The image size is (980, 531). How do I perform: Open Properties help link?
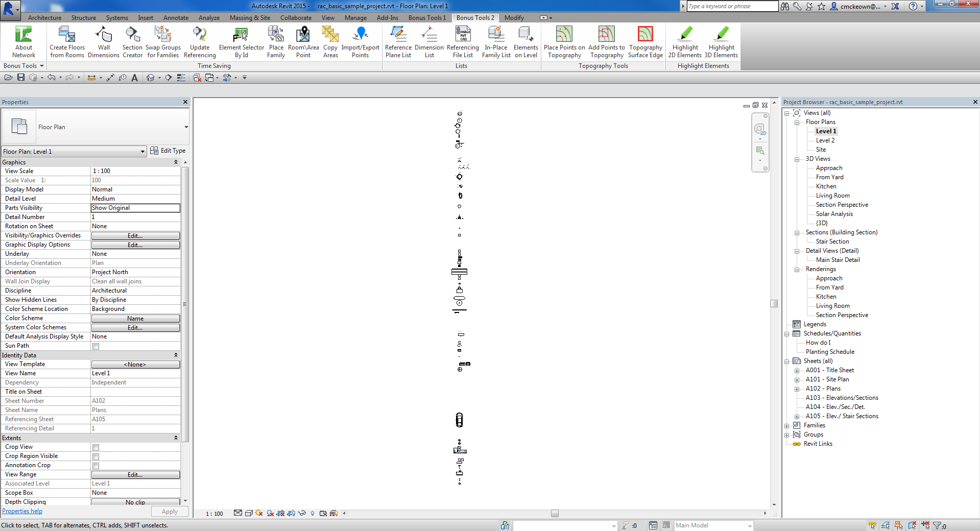pos(22,511)
